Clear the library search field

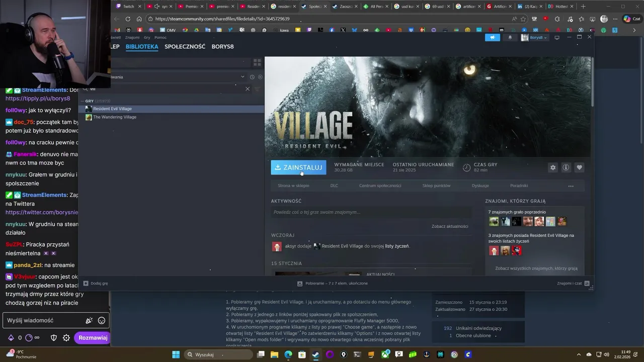click(x=248, y=89)
